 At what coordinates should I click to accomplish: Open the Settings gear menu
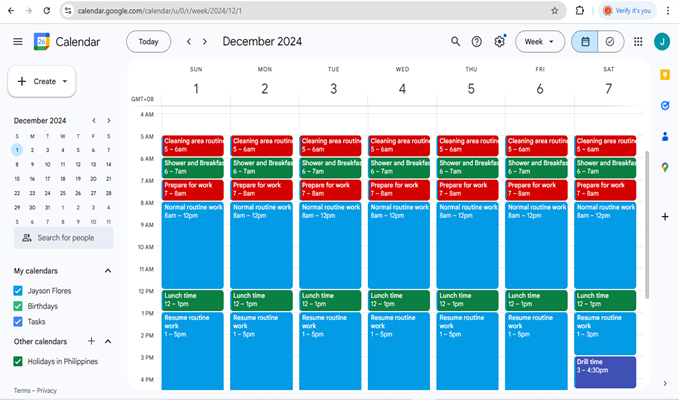point(499,41)
